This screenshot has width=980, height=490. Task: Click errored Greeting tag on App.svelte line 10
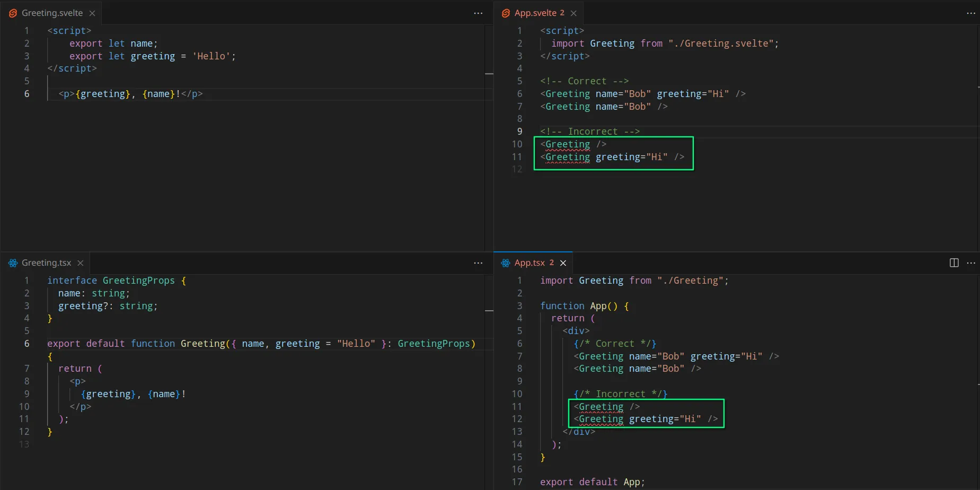pos(568,144)
